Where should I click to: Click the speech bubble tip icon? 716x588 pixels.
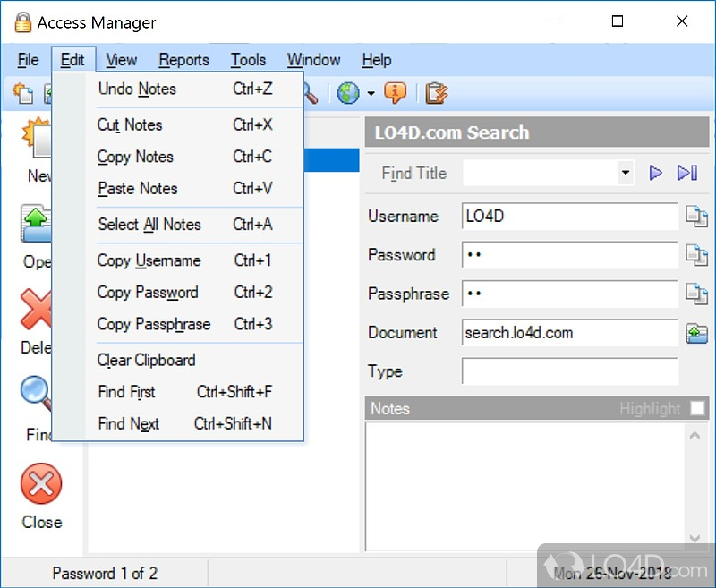click(395, 93)
